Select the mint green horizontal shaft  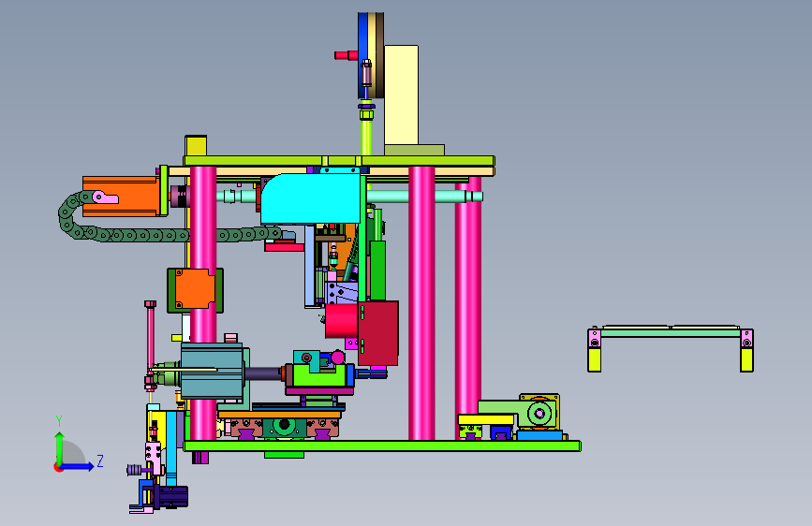pyautogui.click(x=424, y=197)
